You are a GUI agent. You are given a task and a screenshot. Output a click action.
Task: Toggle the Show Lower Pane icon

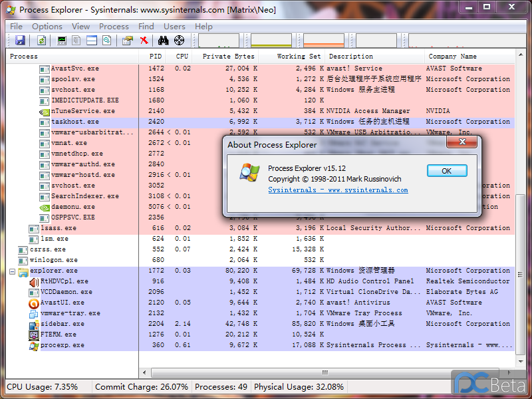[x=92, y=41]
